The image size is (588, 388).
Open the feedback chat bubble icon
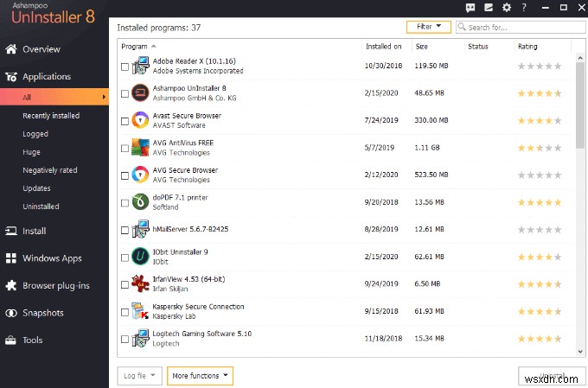(x=470, y=8)
